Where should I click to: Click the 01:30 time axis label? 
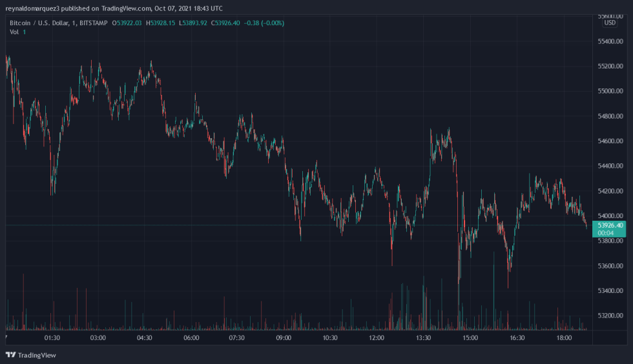coord(52,338)
